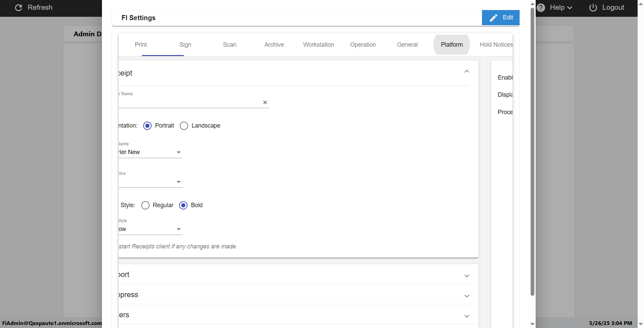The height and width of the screenshot is (328, 644).
Task: Expand the collapsed section ending in "press"
Action: (467, 296)
